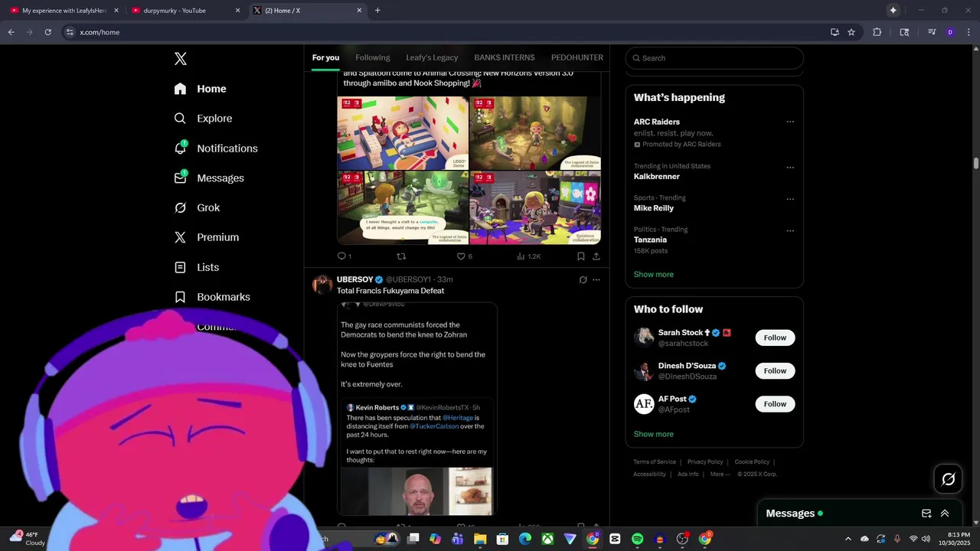Image resolution: width=980 pixels, height=551 pixels.
Task: Switch to the Following tab
Action: [x=373, y=57]
